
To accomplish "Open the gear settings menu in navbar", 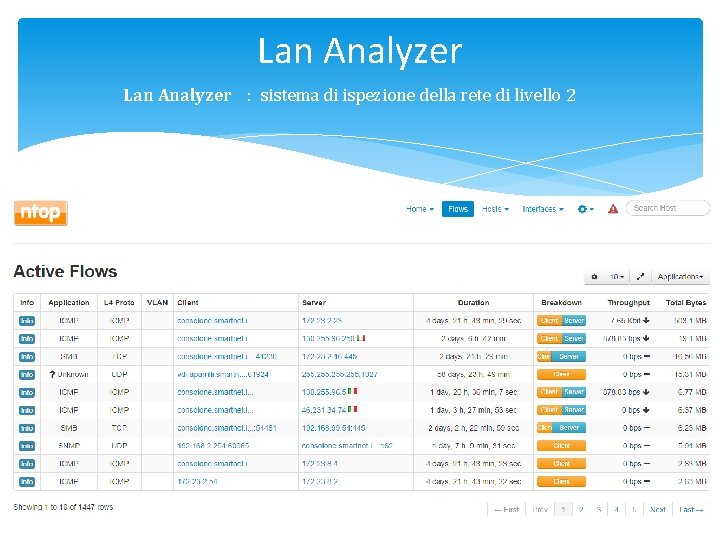I will coord(585,209).
